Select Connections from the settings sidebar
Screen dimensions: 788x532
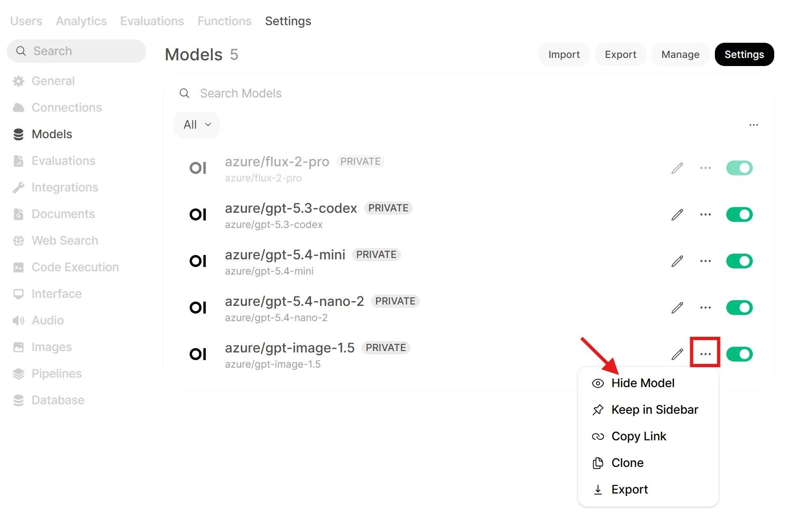(x=66, y=107)
